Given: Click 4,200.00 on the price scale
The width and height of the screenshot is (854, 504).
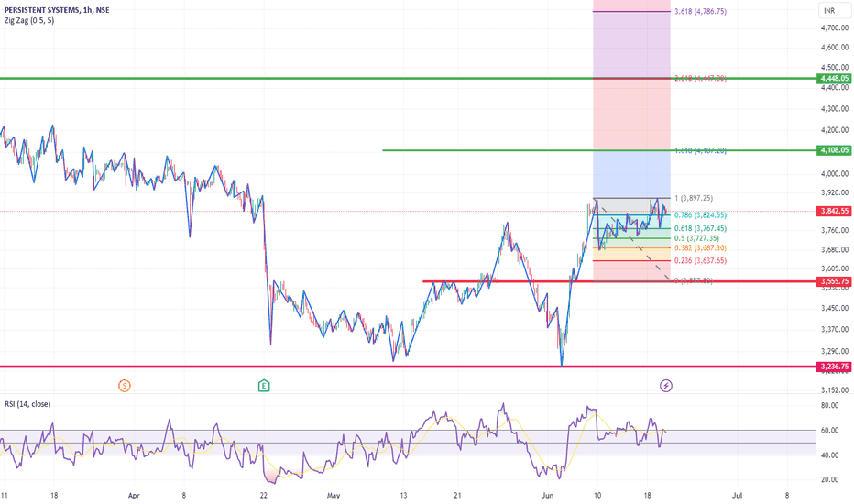Looking at the screenshot, I should point(835,130).
